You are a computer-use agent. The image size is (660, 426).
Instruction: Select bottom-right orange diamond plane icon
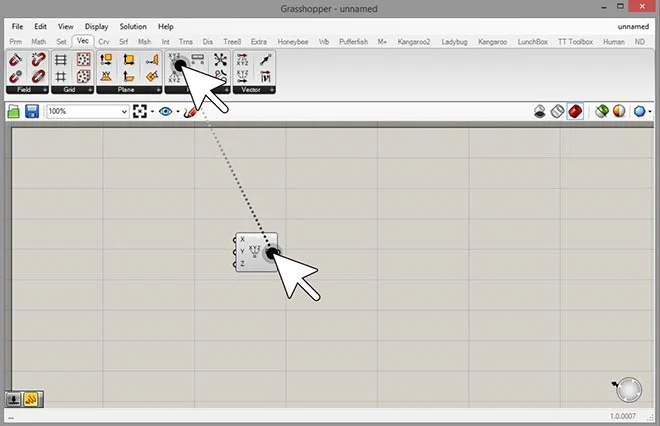152,77
